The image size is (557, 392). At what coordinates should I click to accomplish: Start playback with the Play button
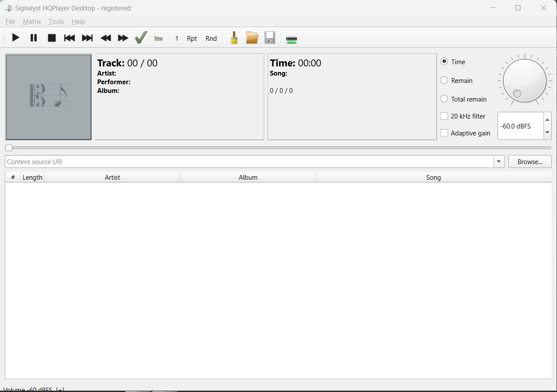click(x=16, y=38)
